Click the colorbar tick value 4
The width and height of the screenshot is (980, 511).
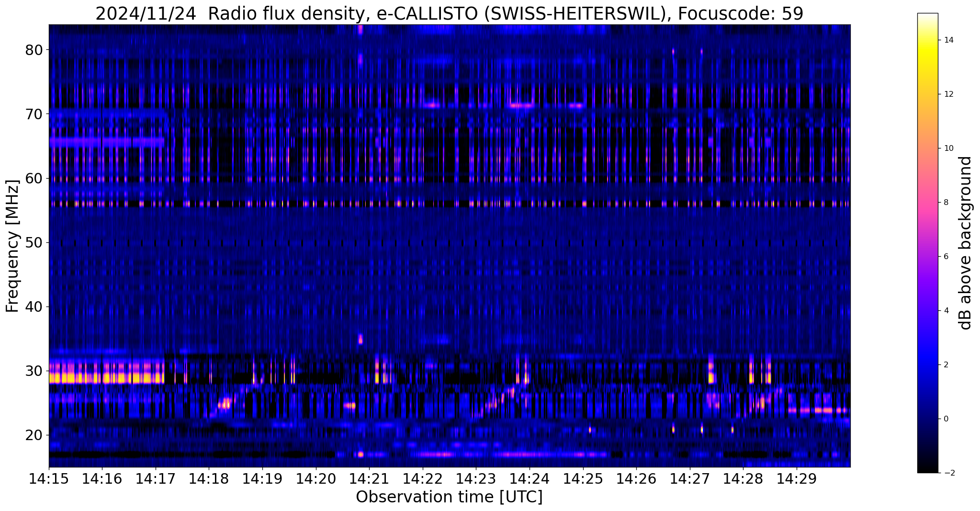click(945, 311)
